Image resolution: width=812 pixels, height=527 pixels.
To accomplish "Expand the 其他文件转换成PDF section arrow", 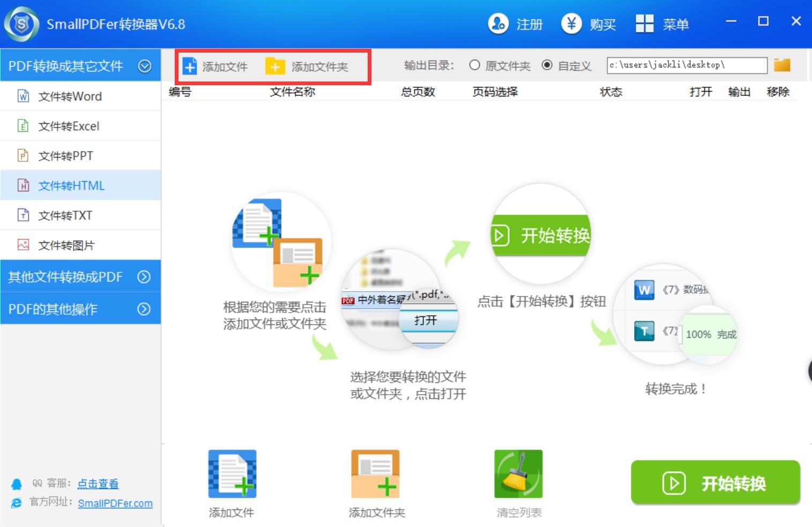I will tap(144, 277).
